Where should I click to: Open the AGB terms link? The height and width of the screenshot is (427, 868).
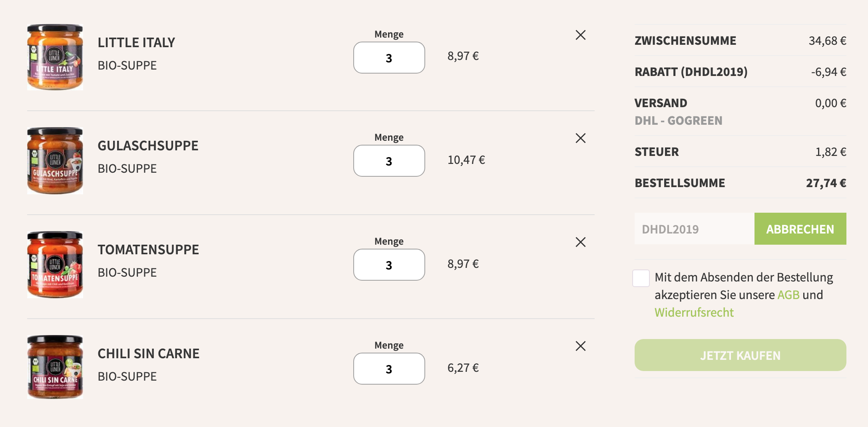(788, 295)
